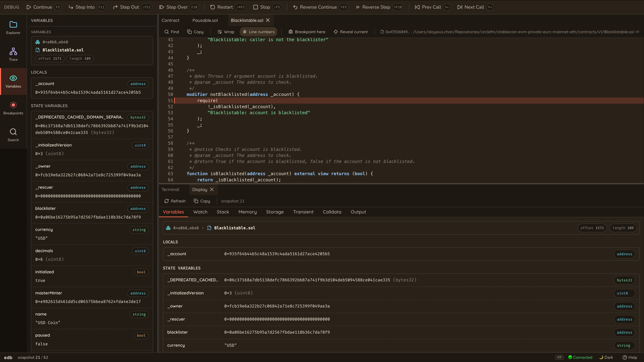Switch to the Pausable.sol tab

pyautogui.click(x=205, y=20)
